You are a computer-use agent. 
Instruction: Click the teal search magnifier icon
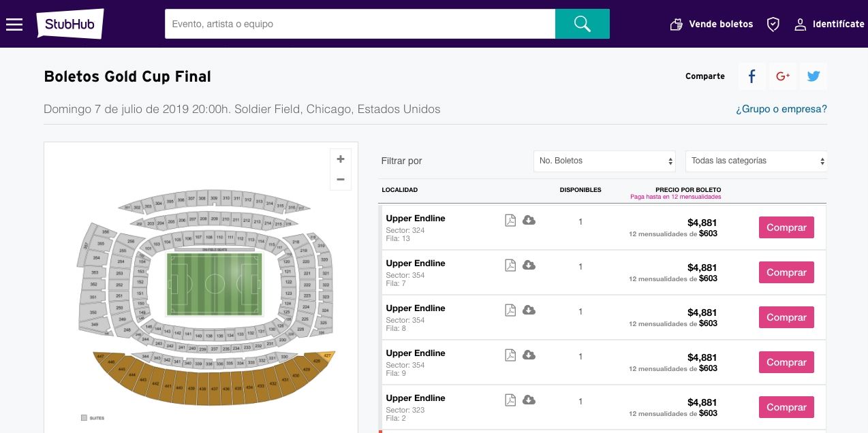[x=581, y=24]
